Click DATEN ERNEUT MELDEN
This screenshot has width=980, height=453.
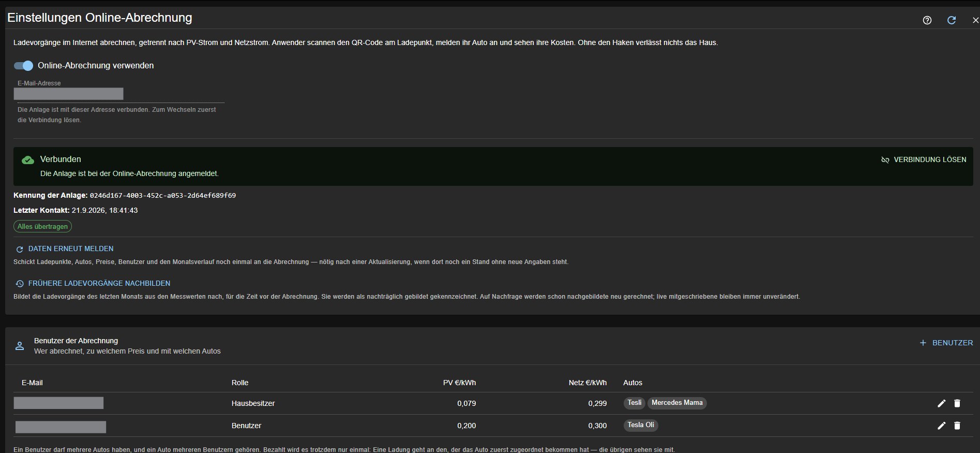[x=65, y=249]
